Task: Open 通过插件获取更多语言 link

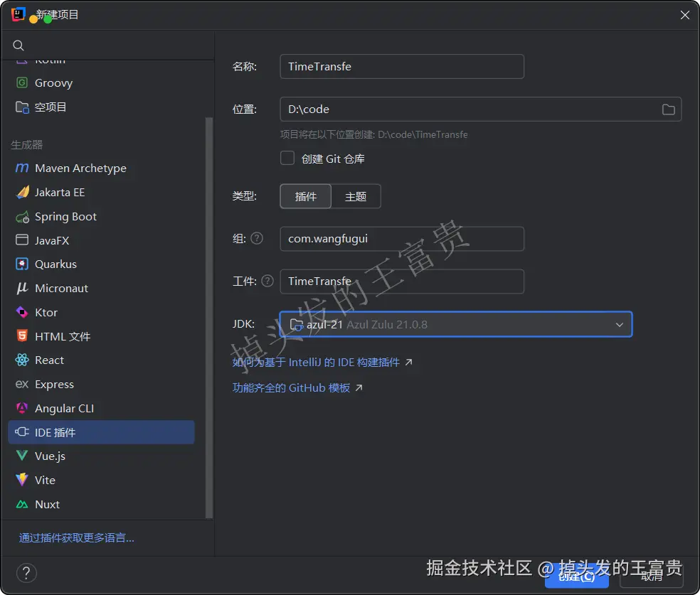Action: [76, 538]
